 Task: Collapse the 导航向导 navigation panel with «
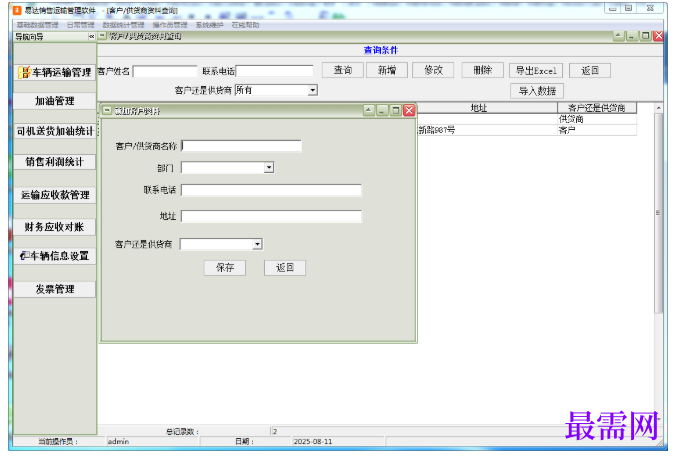pos(91,37)
